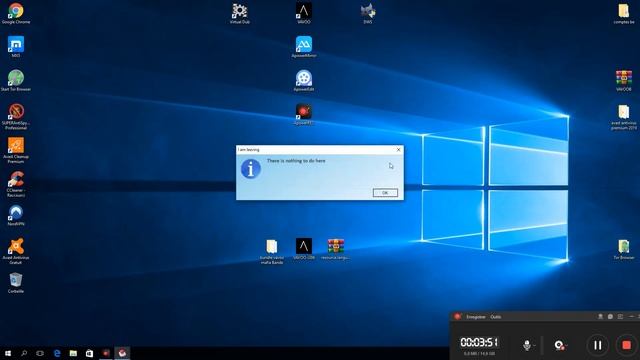
Task: Select the VAVOO shortcut in the top row
Action: tap(304, 13)
